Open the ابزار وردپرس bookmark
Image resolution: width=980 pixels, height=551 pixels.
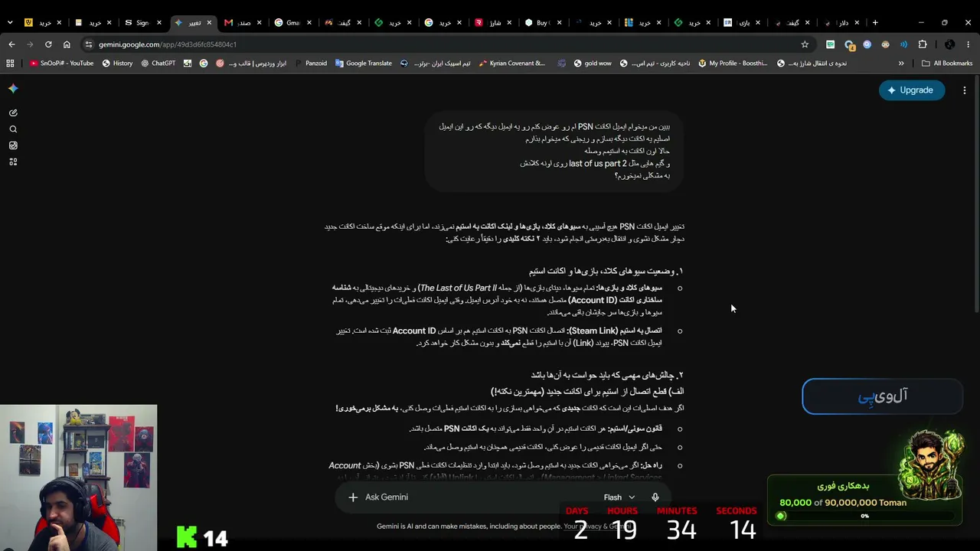(251, 64)
